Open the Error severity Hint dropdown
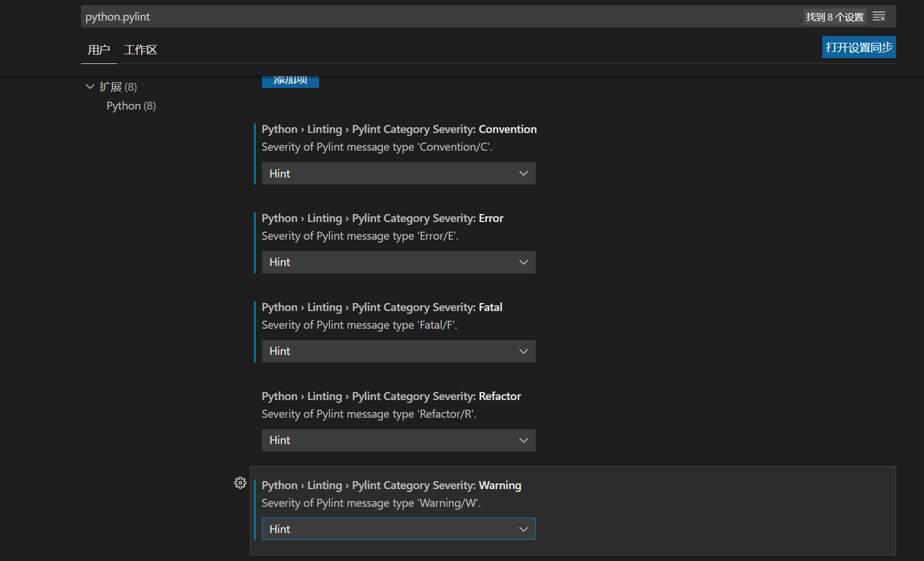The width and height of the screenshot is (924, 561). pyautogui.click(x=399, y=263)
